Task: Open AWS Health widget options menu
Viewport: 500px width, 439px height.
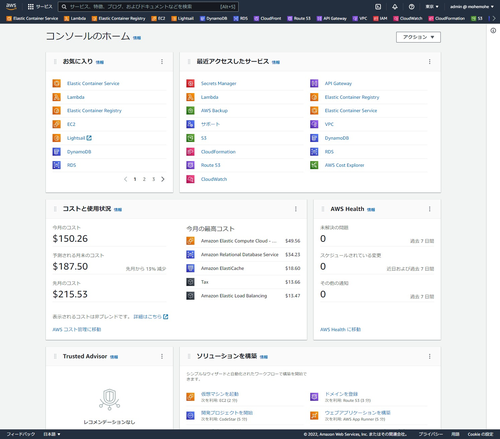Action: click(430, 209)
